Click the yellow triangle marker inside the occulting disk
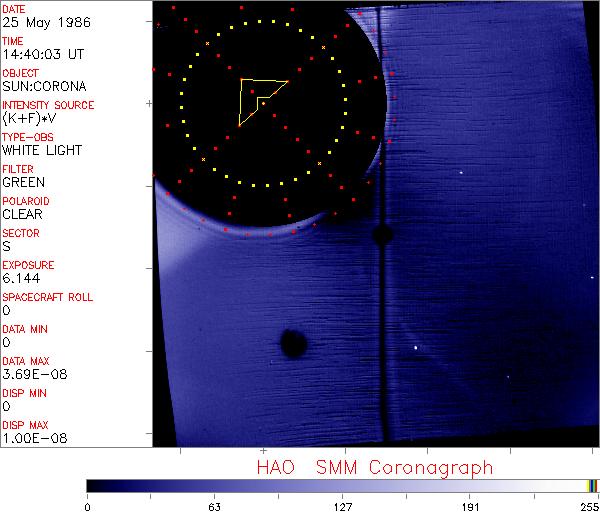Viewport: 600px width, 512px height. [x=258, y=98]
